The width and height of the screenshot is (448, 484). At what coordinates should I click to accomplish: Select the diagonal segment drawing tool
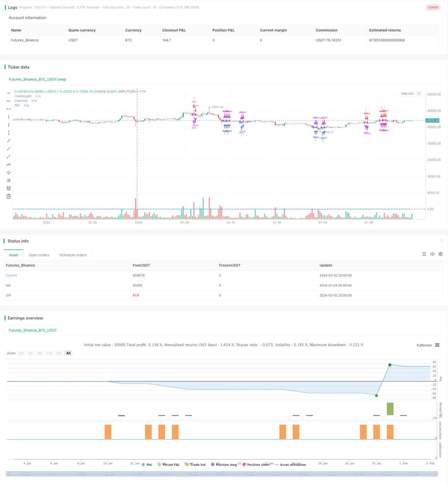coord(9,157)
